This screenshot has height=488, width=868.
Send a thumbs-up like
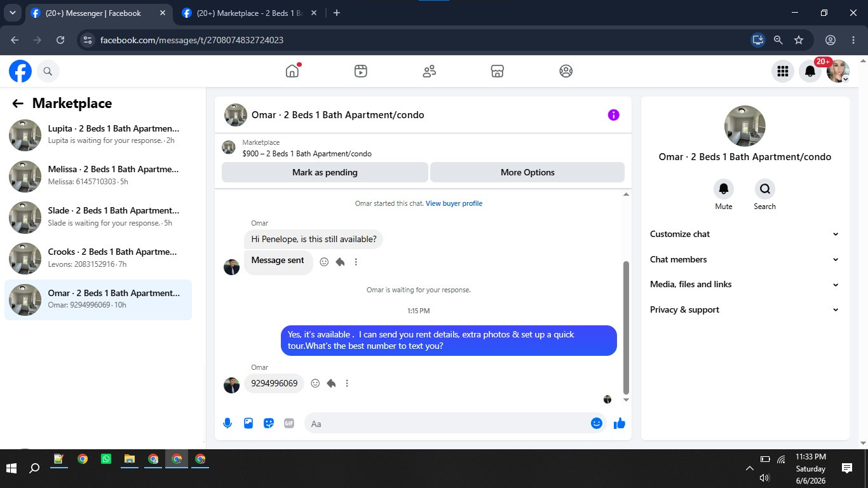pyautogui.click(x=620, y=423)
